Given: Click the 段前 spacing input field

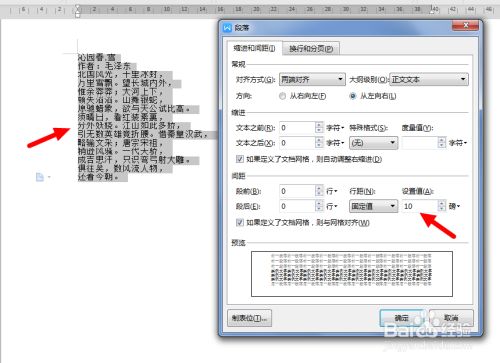Looking at the screenshot, I should pos(297,191).
